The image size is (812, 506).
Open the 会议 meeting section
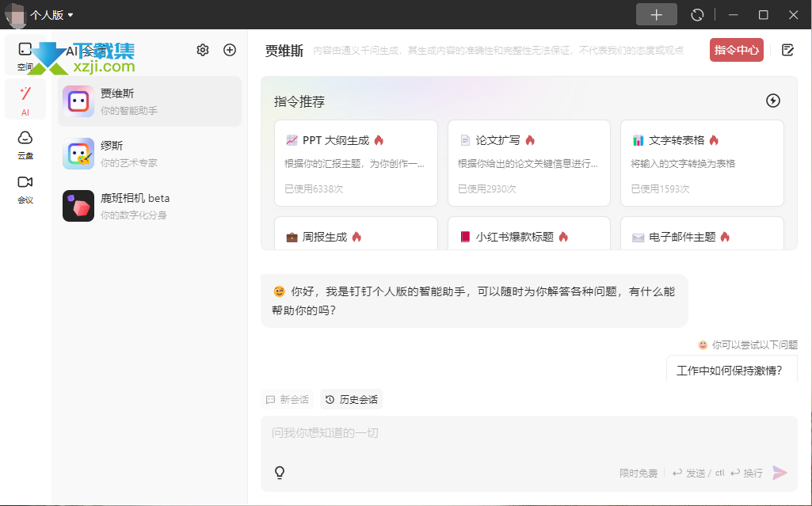25,189
